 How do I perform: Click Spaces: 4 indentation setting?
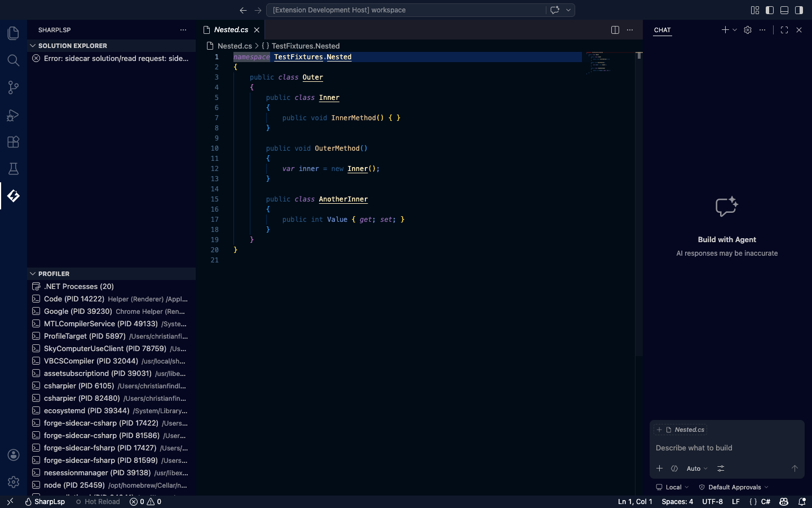click(677, 501)
